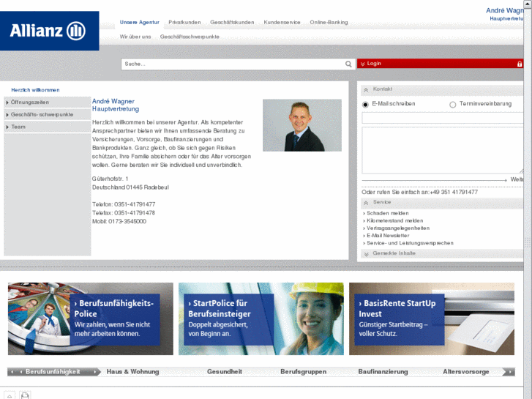The height and width of the screenshot is (399, 532).
Task: Select Baufinanzierung category tab
Action: [x=383, y=372]
